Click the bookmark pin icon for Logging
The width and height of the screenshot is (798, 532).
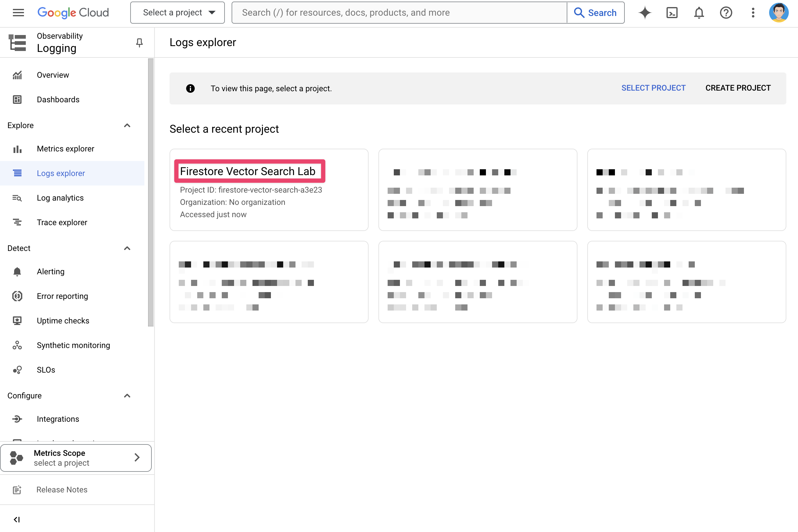[138, 42]
